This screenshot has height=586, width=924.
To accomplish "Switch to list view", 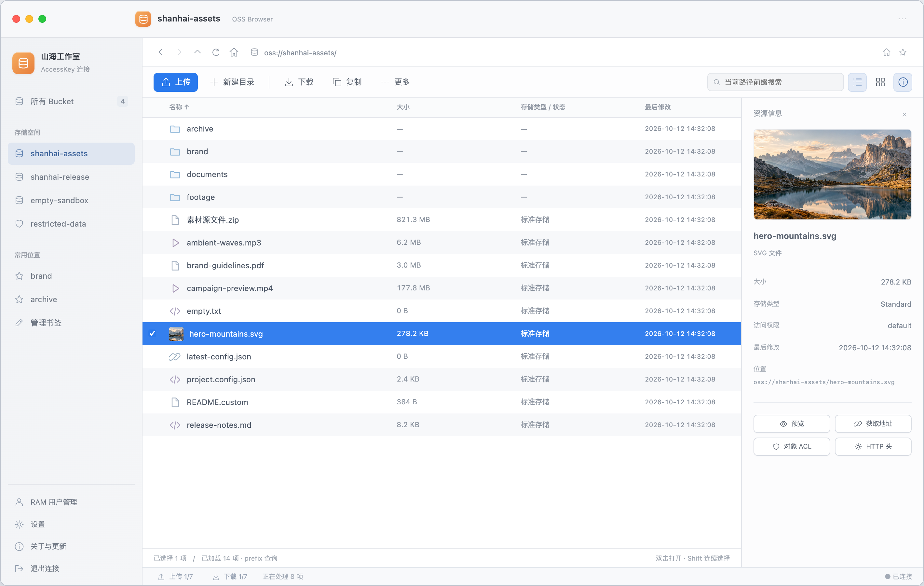I will tap(857, 82).
